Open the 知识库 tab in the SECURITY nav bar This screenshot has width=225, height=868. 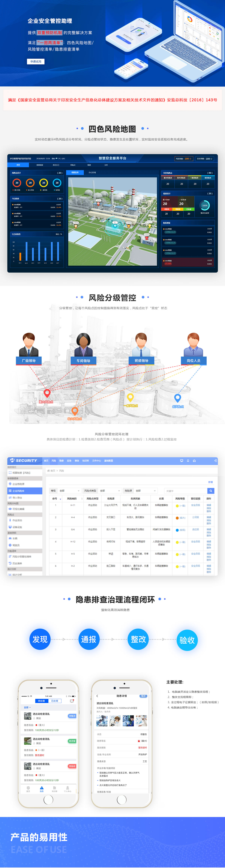85,461
